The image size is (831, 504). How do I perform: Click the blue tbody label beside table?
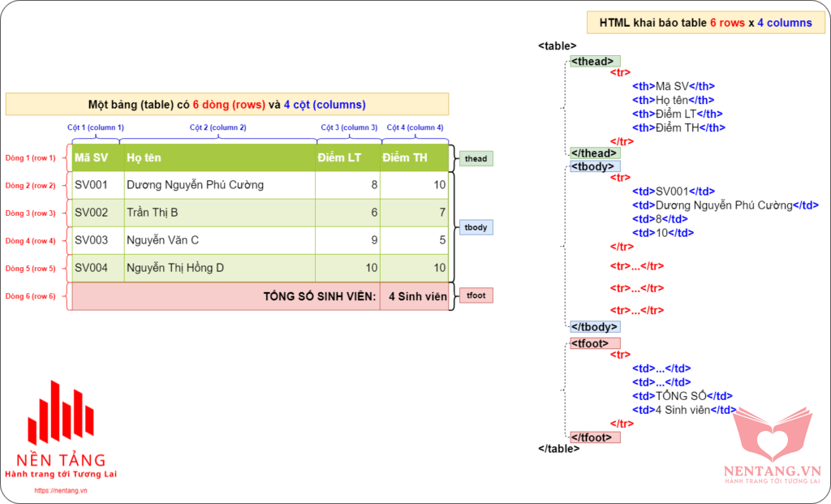476,227
